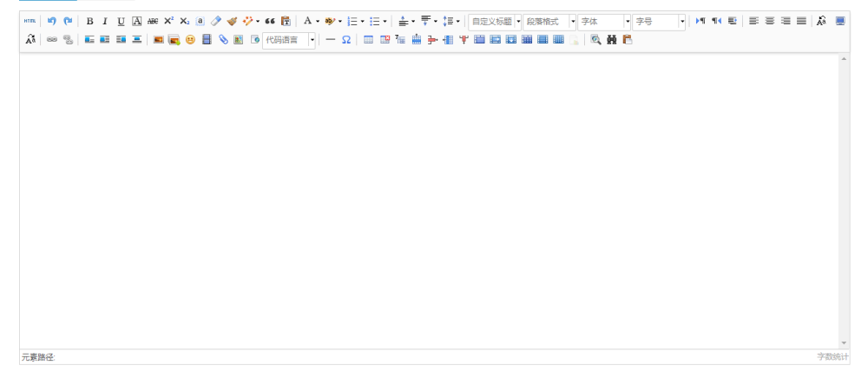The height and width of the screenshot is (372, 868).
Task: Open unordered list style dropdown arrow
Action: [x=385, y=22]
